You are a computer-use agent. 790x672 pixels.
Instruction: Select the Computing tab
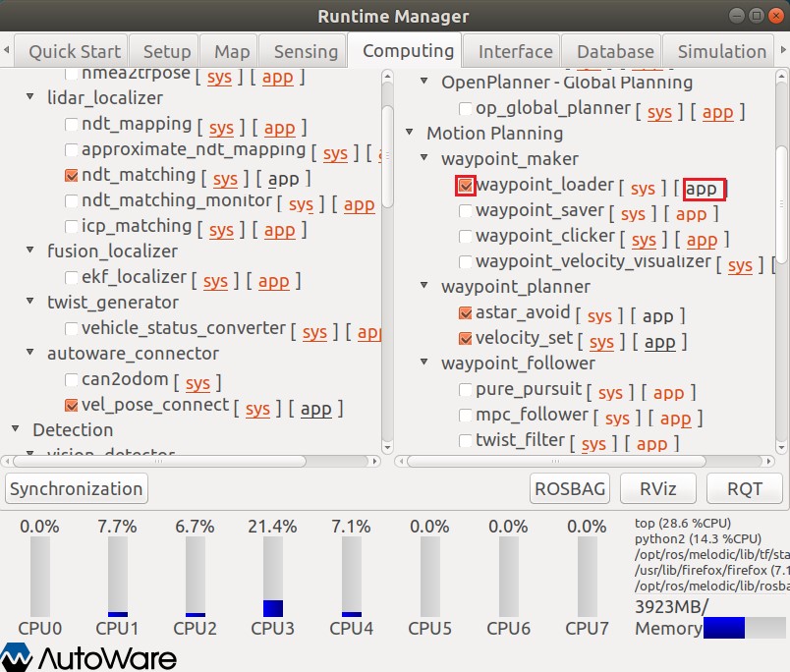pyautogui.click(x=405, y=50)
